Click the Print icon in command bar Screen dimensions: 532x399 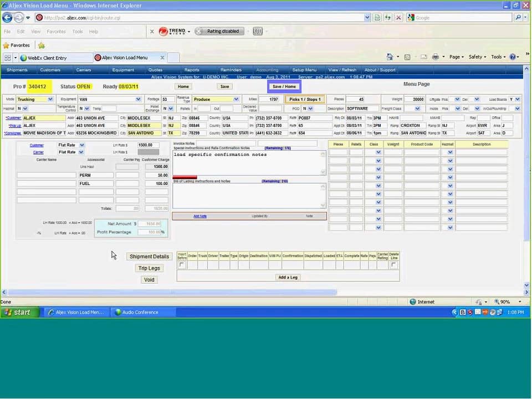(436, 57)
